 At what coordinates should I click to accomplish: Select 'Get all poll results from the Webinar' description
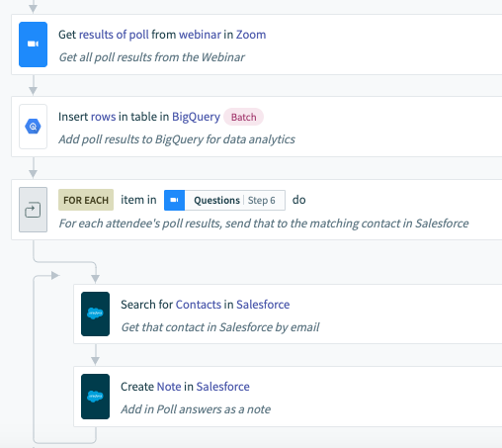(x=151, y=57)
